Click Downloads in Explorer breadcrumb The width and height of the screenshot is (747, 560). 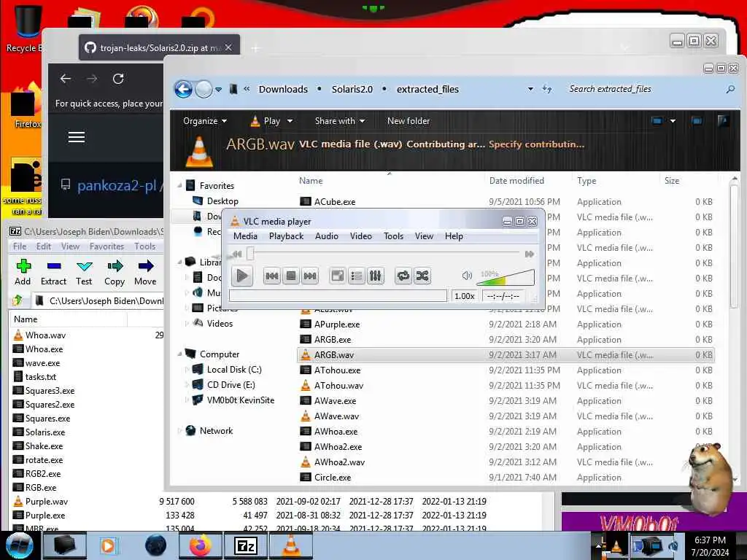283,89
